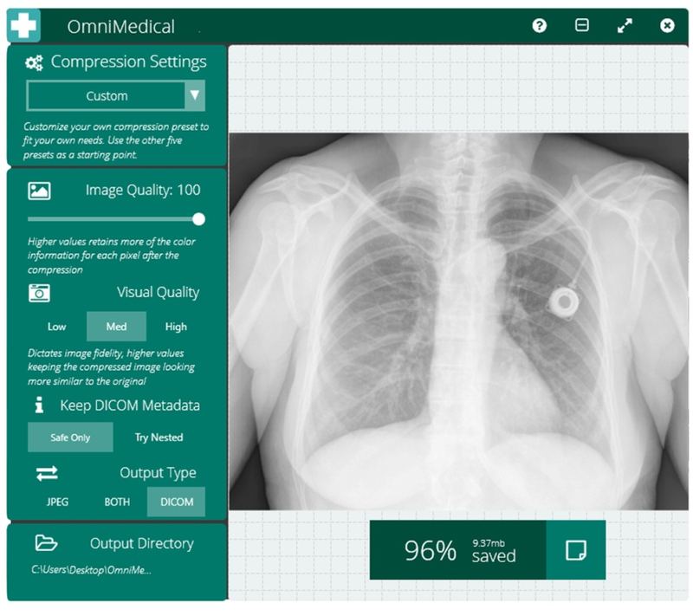The height and width of the screenshot is (616, 693).
Task: Choose DICOM output type
Action: pos(177,502)
